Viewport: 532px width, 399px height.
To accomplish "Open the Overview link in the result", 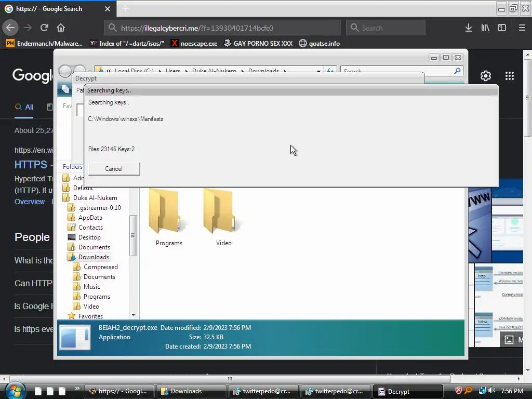I will pos(30,202).
